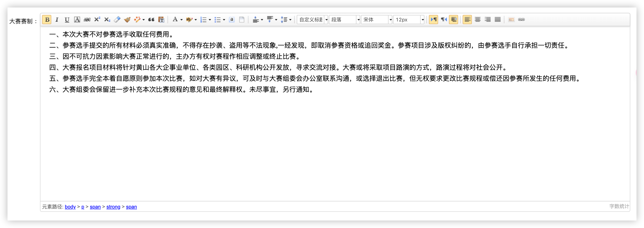Click the paste-as-plain-text icon
This screenshot has height=228, width=644.
coord(162,20)
